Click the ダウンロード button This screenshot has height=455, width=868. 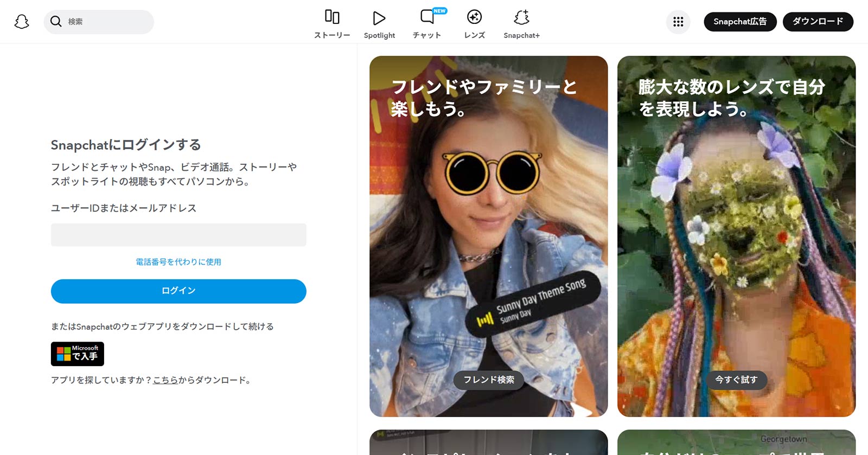(818, 22)
